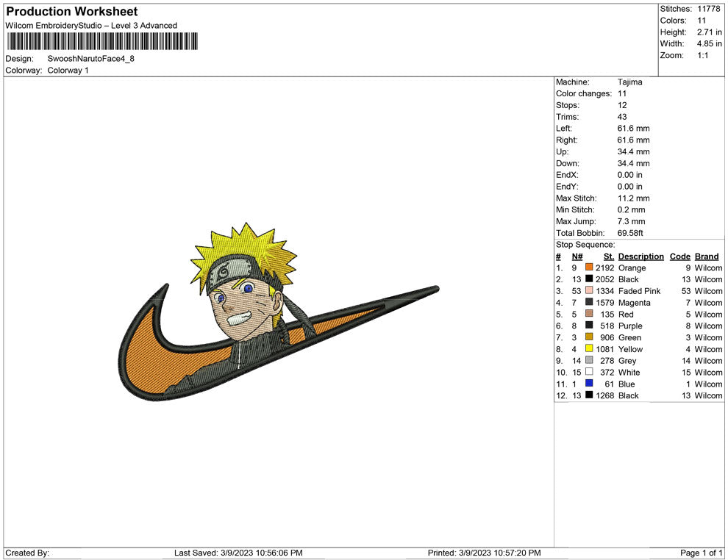Click the Total Bobbin value 69.58ft
This screenshot has width=728, height=560.
pyautogui.click(x=630, y=233)
